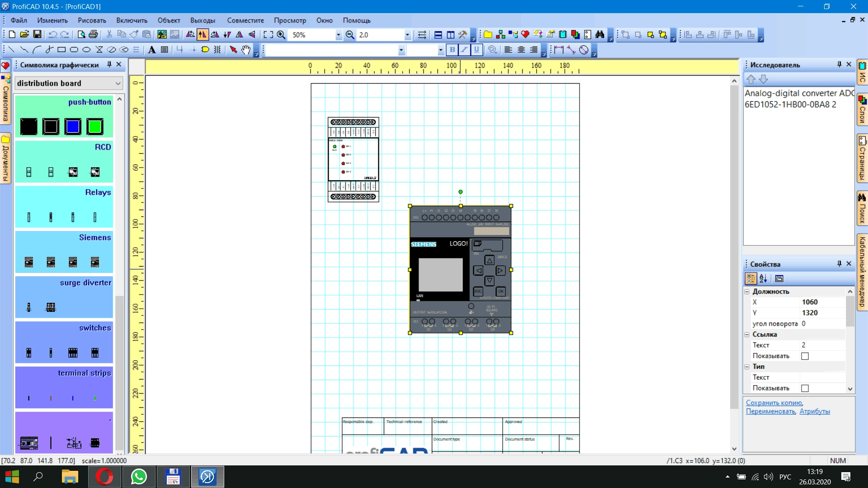Select the diameter dimension circle tool

(x=584, y=50)
